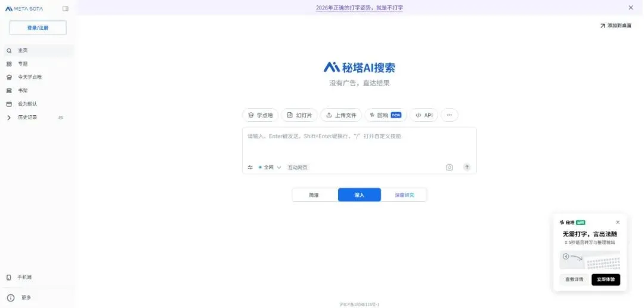This screenshot has height=308, width=644.
Task: Click 上传文件 upload file chip
Action: [x=341, y=115]
